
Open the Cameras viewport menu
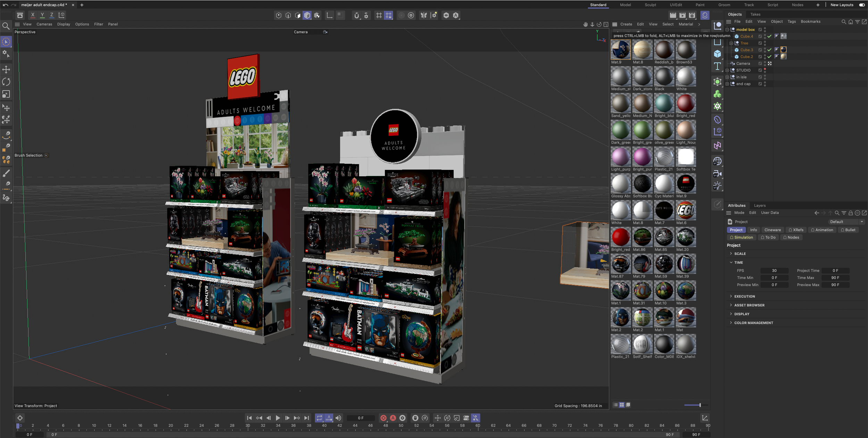(44, 24)
